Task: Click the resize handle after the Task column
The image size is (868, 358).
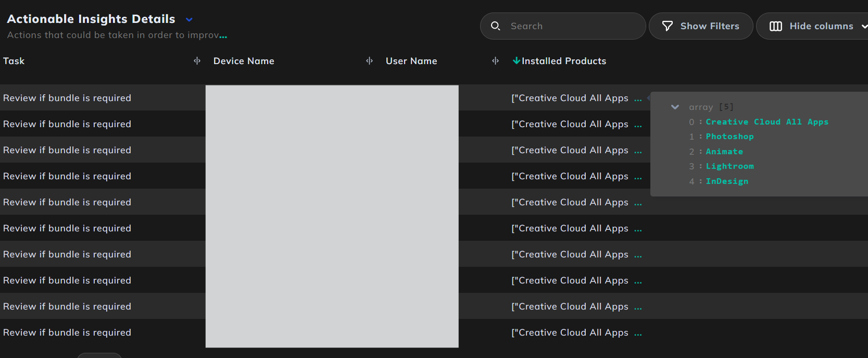Action: 197,61
